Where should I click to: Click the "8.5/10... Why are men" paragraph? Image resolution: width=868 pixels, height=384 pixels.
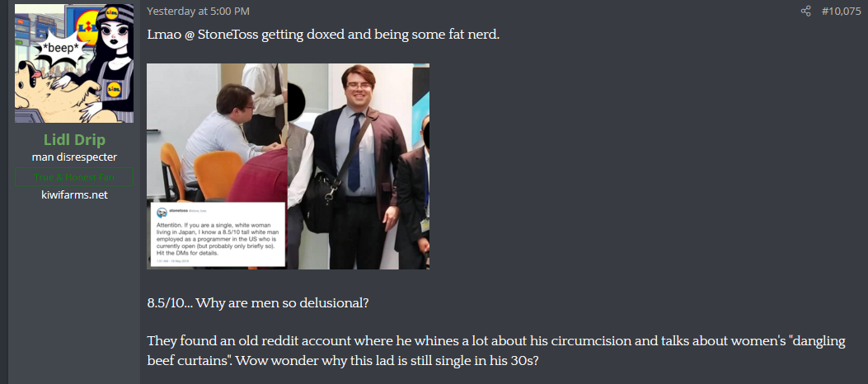pos(257,304)
